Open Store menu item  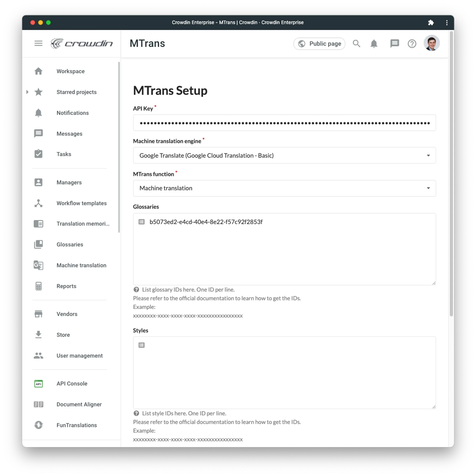63,335
